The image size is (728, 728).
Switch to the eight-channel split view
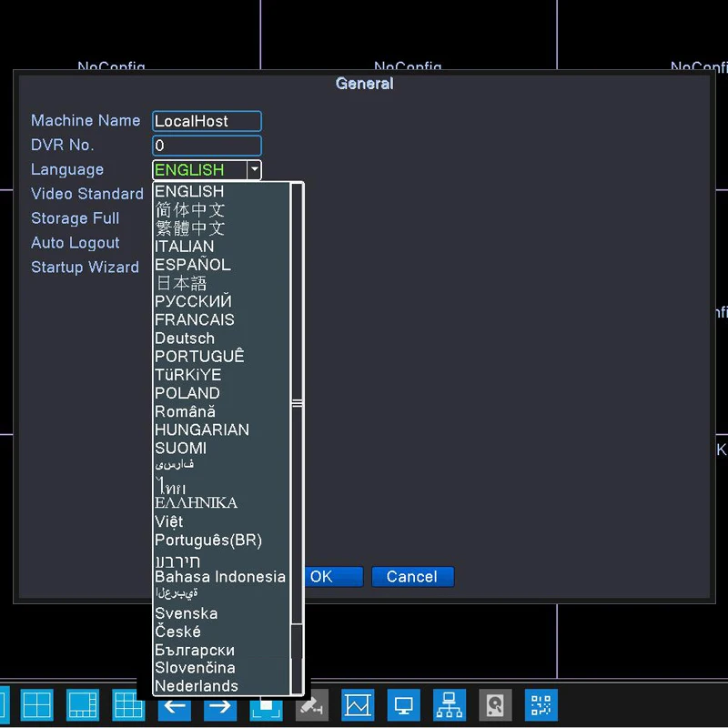point(83,704)
